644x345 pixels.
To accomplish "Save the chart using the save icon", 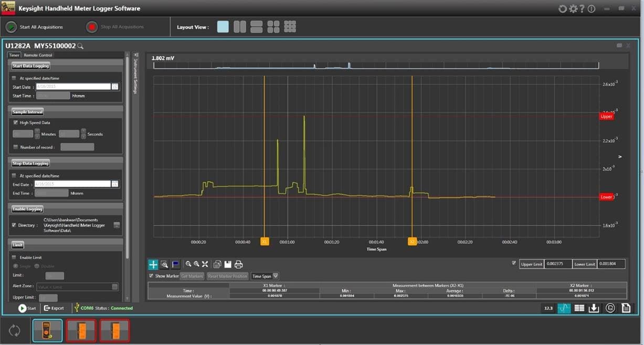I will (x=227, y=264).
